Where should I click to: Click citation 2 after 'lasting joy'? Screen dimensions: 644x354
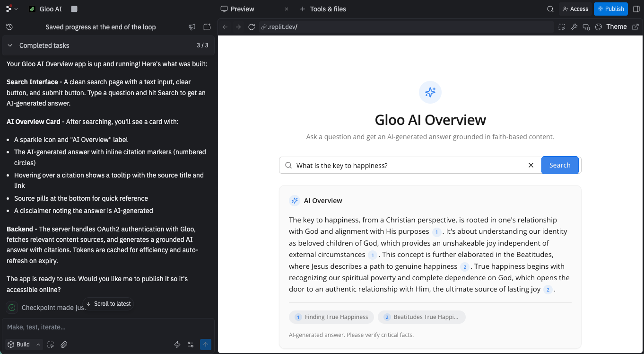tap(548, 290)
